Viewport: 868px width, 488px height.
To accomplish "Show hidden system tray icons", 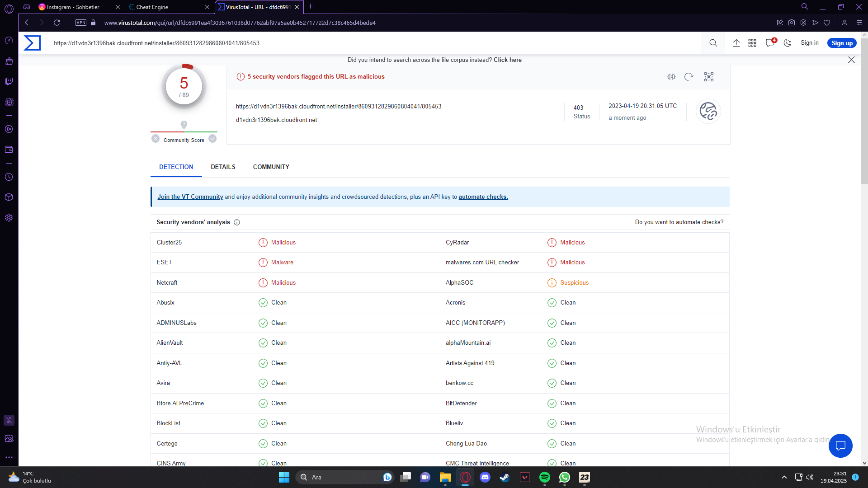I will pyautogui.click(x=784, y=477).
